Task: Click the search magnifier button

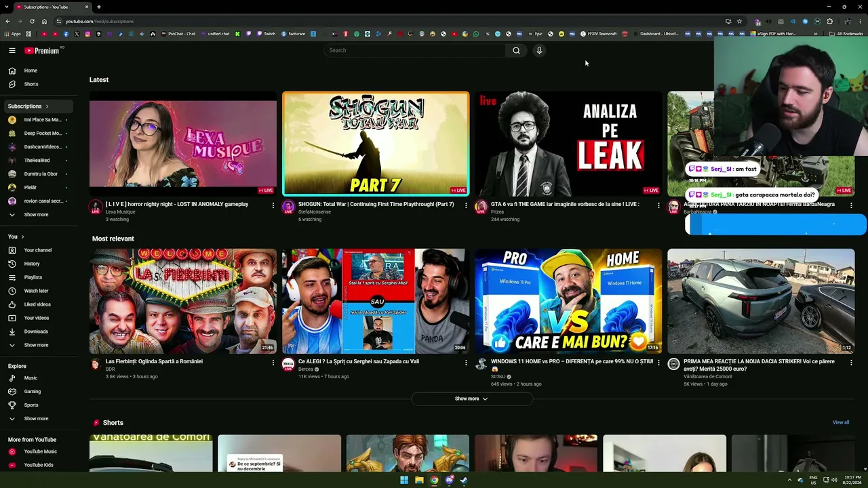Action: (x=516, y=50)
